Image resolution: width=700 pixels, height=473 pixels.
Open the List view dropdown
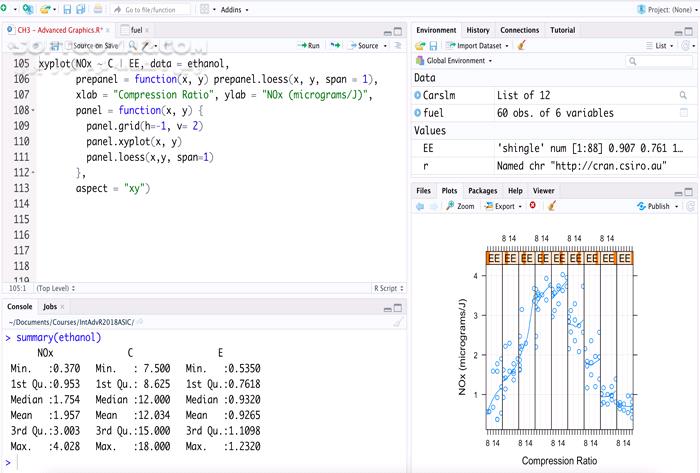click(660, 46)
